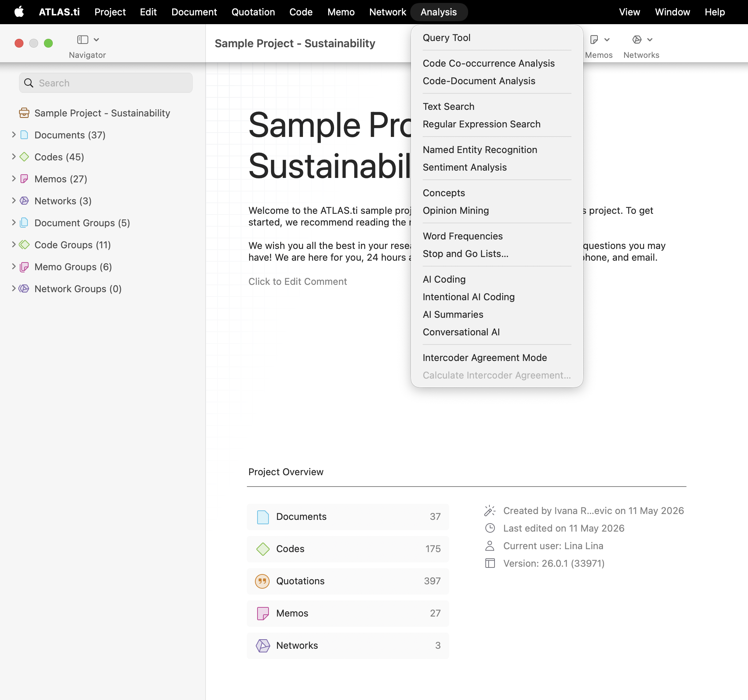This screenshot has width=748, height=700.
Task: Click the Quotations icon in Project Overview
Action: tap(262, 581)
